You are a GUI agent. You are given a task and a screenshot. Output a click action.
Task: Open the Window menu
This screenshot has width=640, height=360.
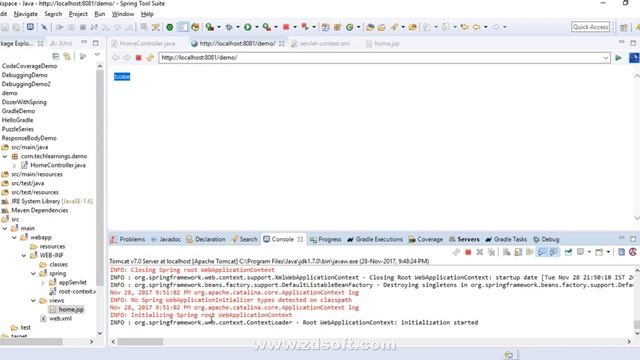click(x=123, y=14)
